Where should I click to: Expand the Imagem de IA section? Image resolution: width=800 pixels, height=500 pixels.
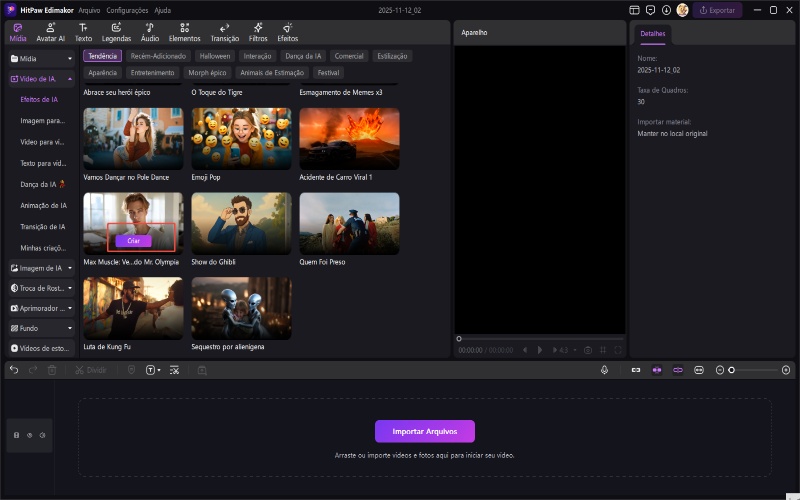tap(41, 268)
